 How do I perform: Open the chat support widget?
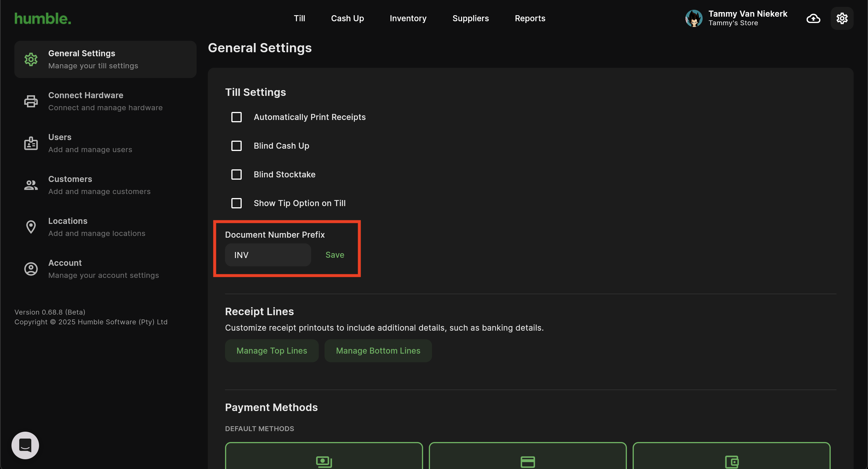[x=25, y=445]
